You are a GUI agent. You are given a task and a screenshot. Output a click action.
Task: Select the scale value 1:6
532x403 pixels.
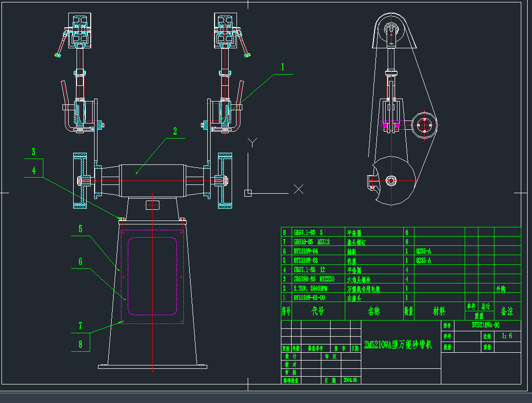[x=507, y=336]
